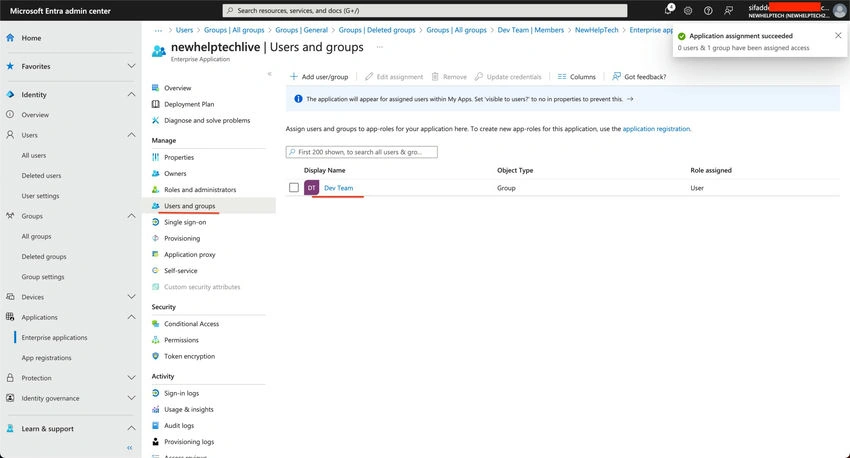Expand the Protection section chevron
The image size is (850, 458).
[131, 378]
